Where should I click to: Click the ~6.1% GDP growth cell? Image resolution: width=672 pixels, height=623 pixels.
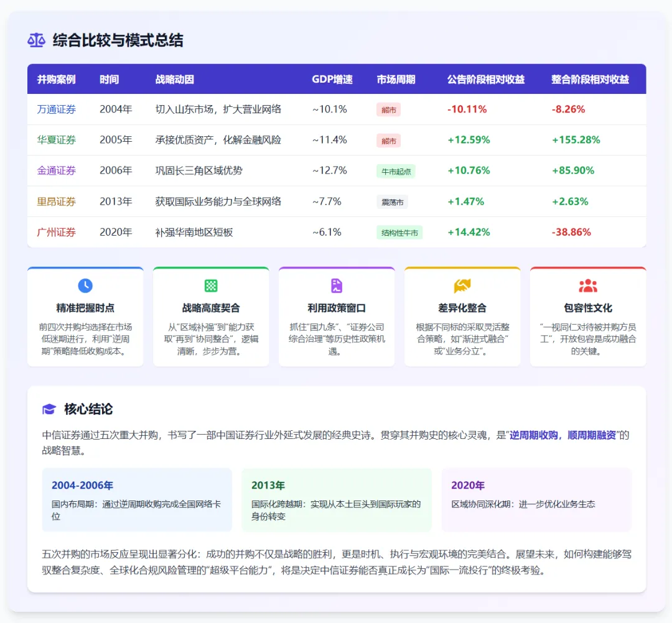pos(327,232)
